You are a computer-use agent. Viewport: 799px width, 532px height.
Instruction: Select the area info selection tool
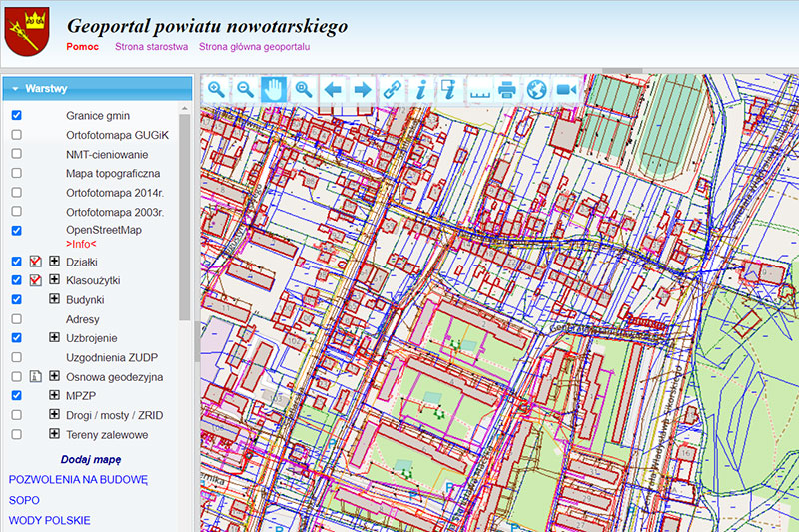pos(449,90)
